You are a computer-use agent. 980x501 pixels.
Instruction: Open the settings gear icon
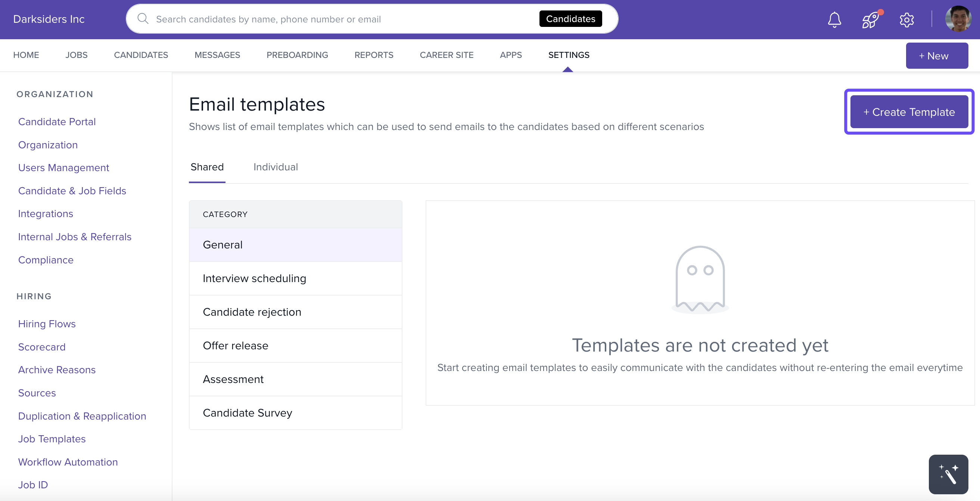906,19
